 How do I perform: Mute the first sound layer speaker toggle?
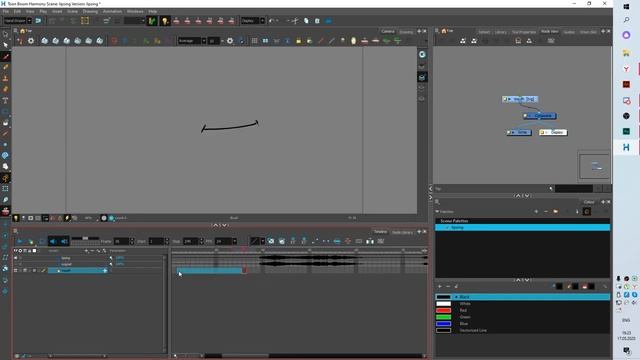16,258
